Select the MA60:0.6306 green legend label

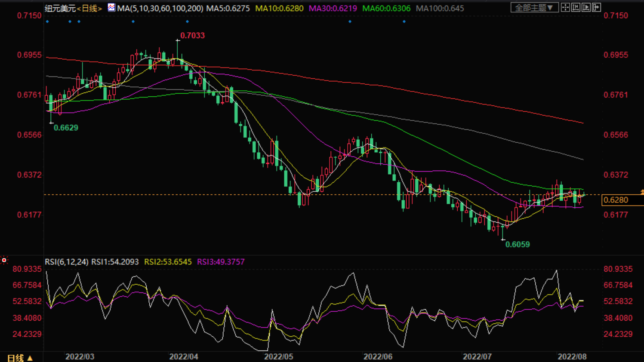click(386, 8)
